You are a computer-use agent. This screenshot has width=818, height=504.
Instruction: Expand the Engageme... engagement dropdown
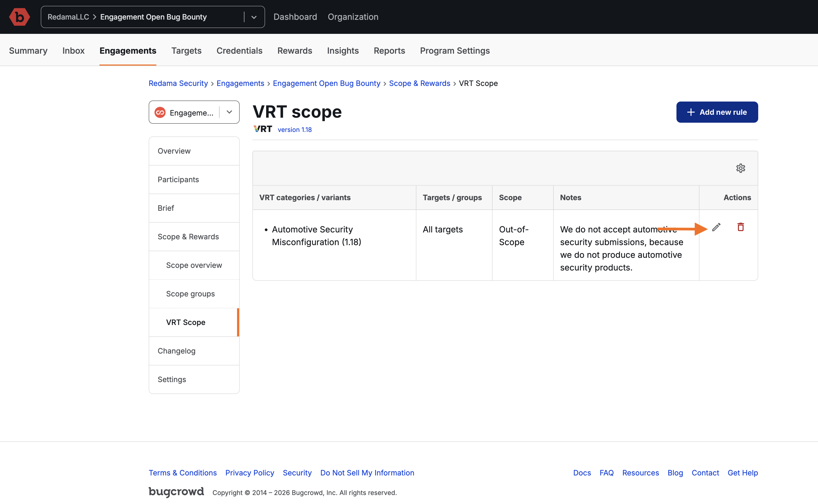(x=194, y=112)
